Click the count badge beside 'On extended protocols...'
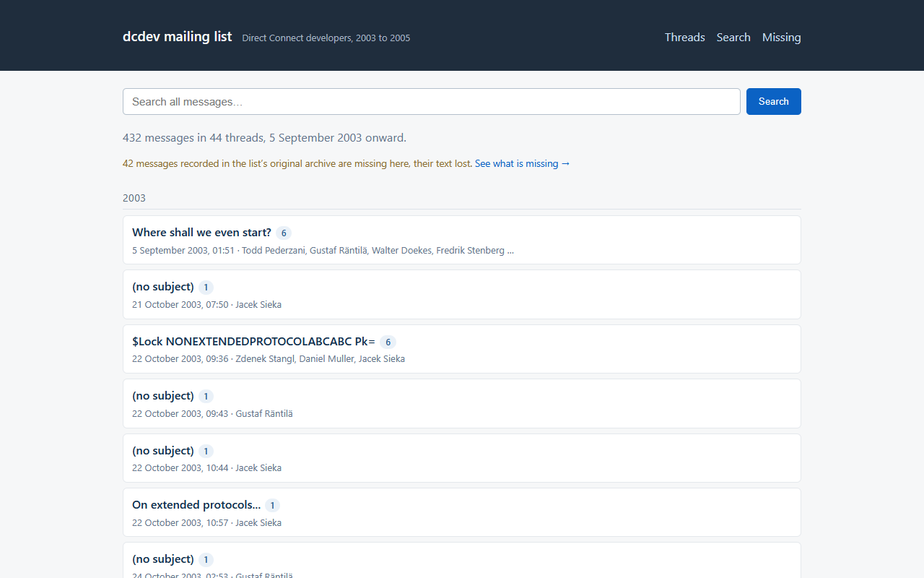Screen dimensions: 924x578 (273, 505)
